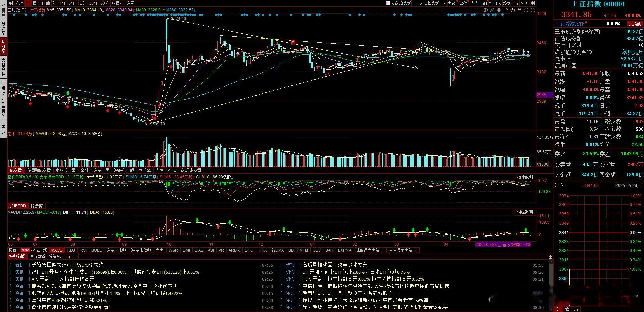Open 自选股 in left sidebar

coord(3,88)
